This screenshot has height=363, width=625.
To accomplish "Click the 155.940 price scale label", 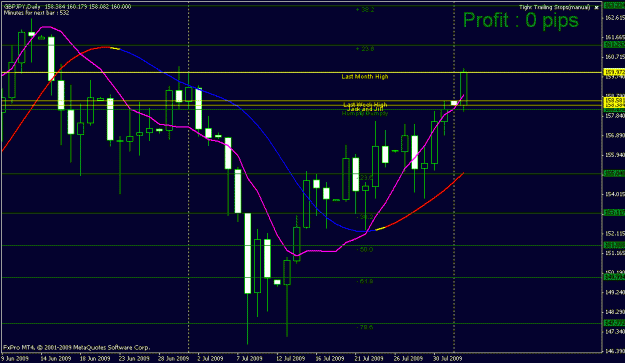I will click(615, 155).
